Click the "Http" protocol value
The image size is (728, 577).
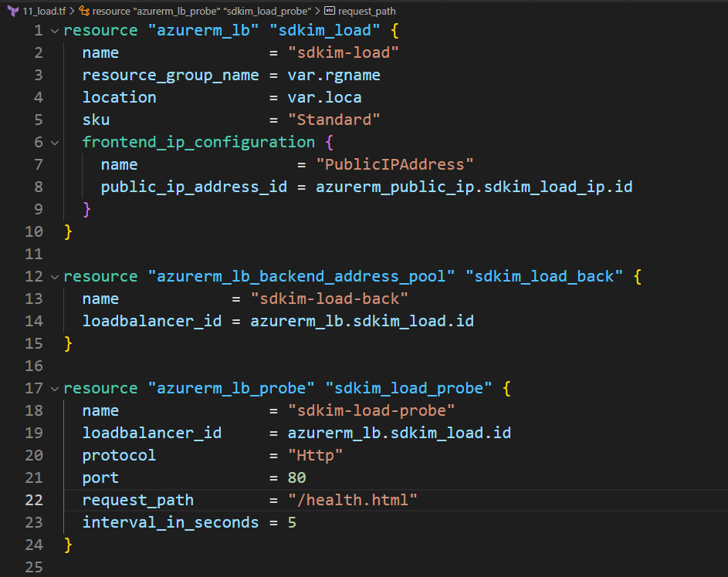click(x=315, y=455)
